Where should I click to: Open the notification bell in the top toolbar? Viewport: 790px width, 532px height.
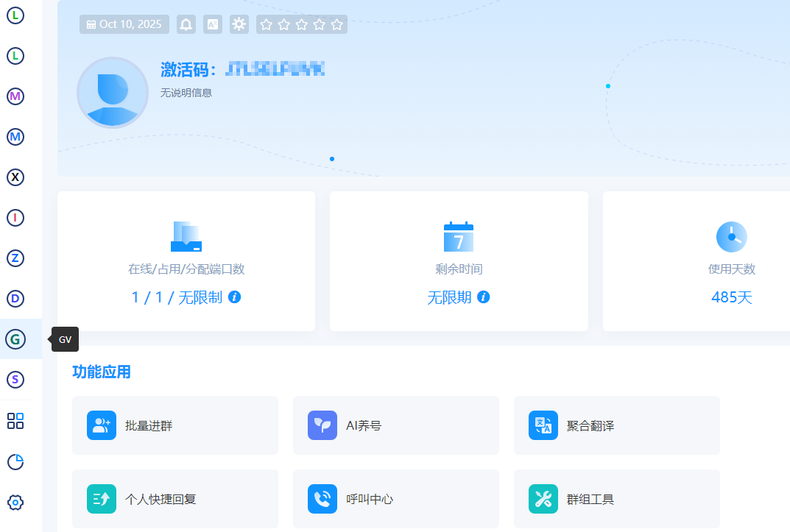186,24
